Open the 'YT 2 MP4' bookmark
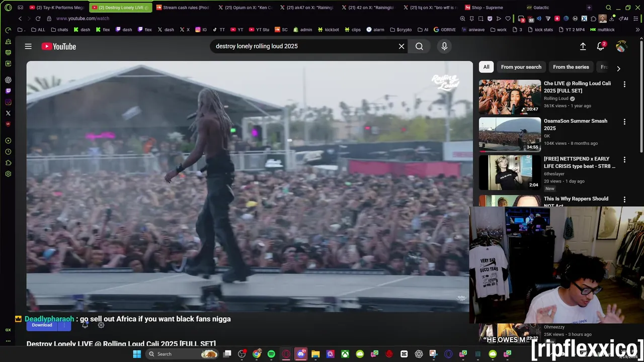Screen dimensions: 644x362 tap(571, 30)
